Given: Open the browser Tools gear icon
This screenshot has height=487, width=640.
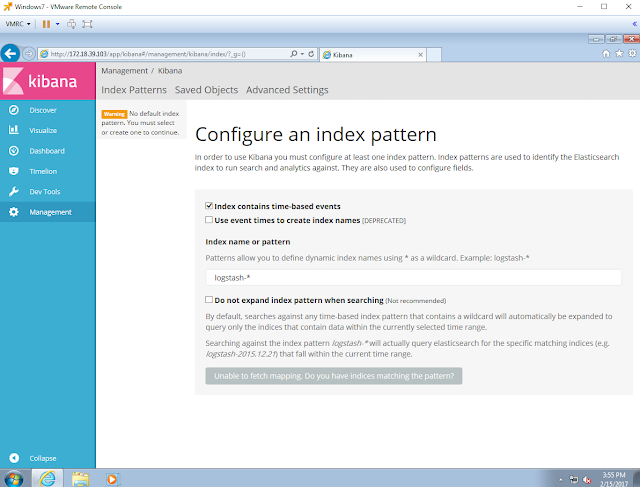Looking at the screenshot, I should 632,53.
